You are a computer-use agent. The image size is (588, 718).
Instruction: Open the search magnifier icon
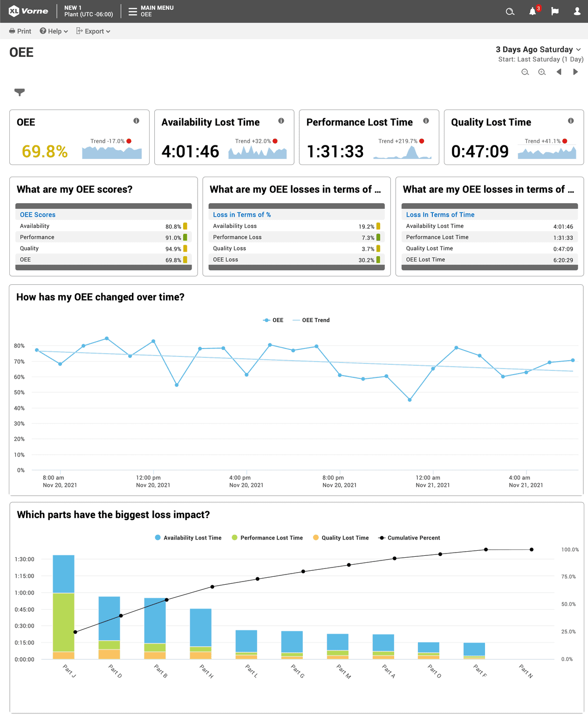pyautogui.click(x=510, y=11)
